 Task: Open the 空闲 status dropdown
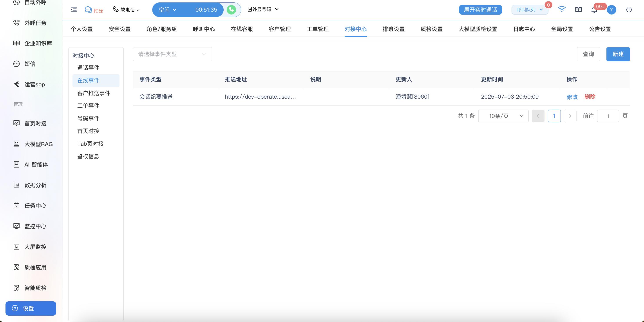(x=168, y=10)
